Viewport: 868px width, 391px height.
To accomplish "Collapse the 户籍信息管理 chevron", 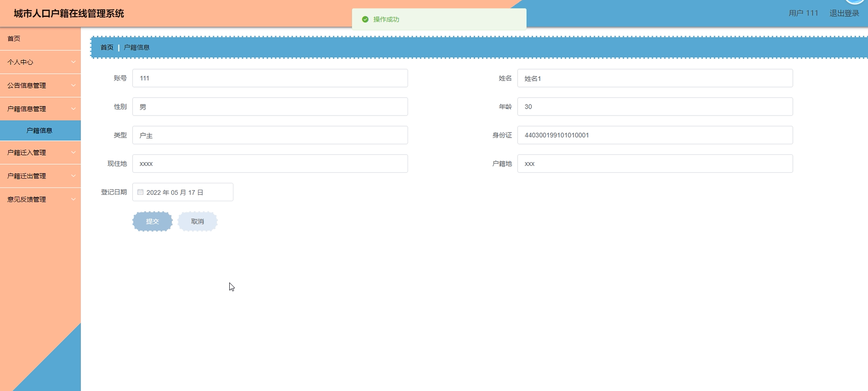I will point(73,109).
